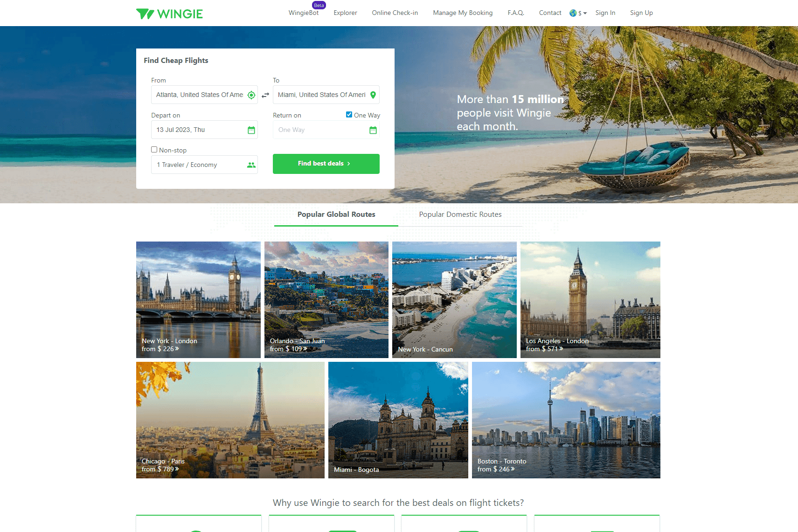Open the New York - Cancun route card
The width and height of the screenshot is (798, 532).
[x=454, y=300]
